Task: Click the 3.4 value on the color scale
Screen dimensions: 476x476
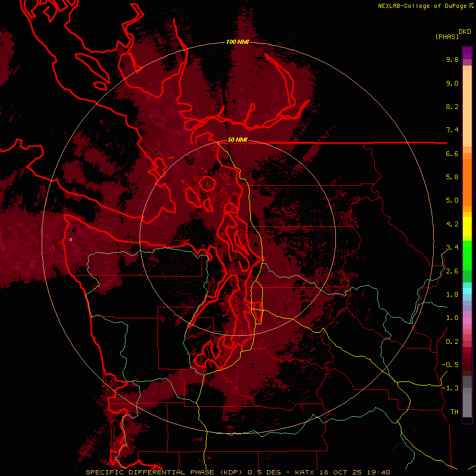Action: (452, 248)
